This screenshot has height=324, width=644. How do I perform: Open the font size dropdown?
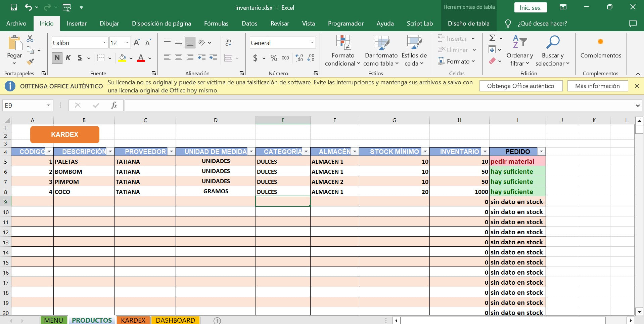(x=126, y=43)
